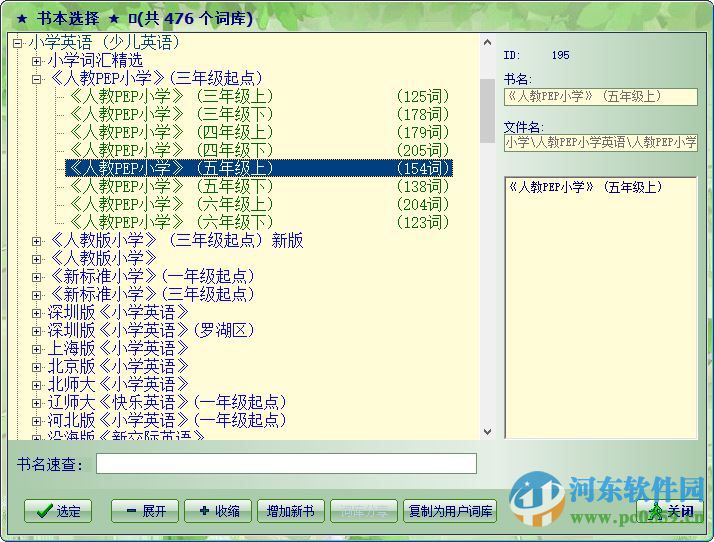This screenshot has height=542, width=714.
Task: Expand 河北版《小学英语》(一年级起点) node
Action: click(36, 421)
